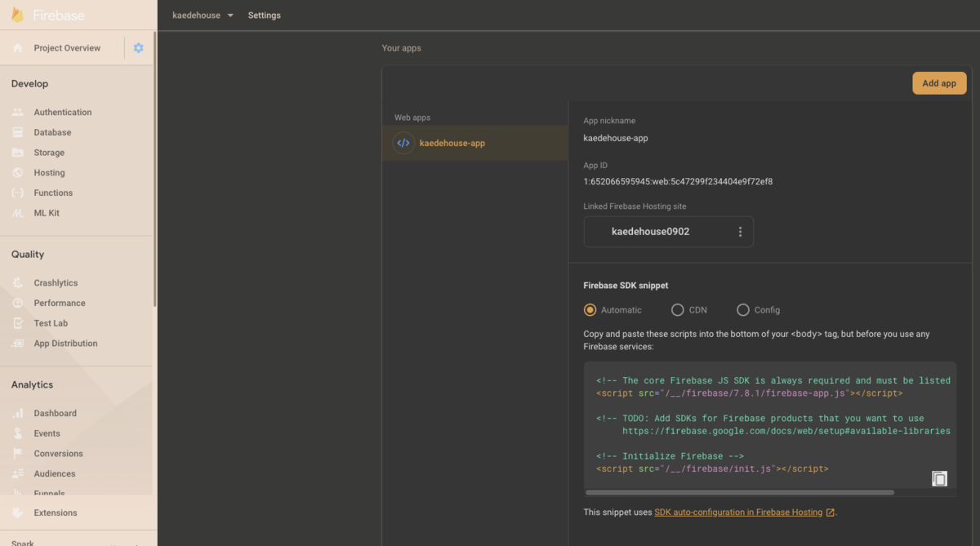Viewport: 980px width, 546px height.
Task: Click the web app code icon
Action: (x=403, y=143)
